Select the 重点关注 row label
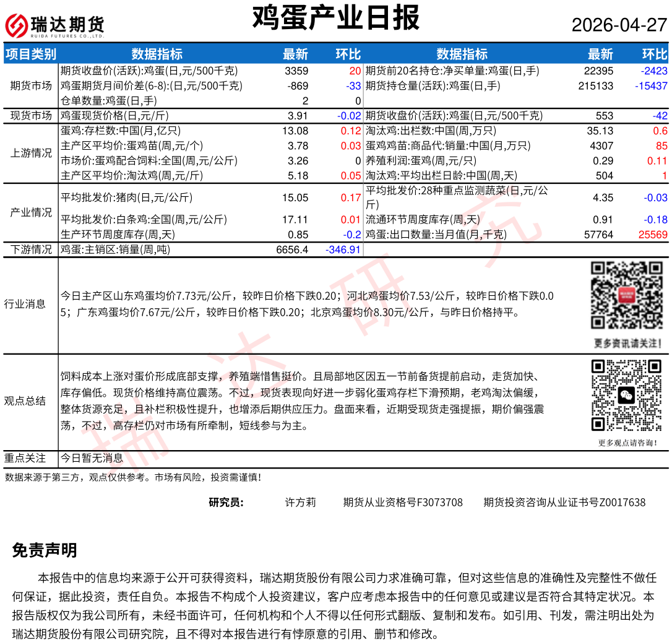672x642 pixels. 25,458
